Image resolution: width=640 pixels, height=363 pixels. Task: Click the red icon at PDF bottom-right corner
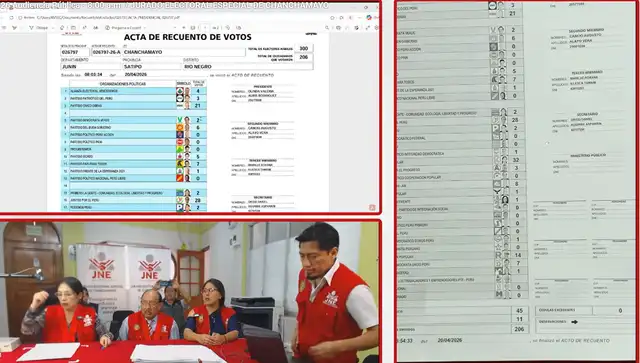pos(372,207)
